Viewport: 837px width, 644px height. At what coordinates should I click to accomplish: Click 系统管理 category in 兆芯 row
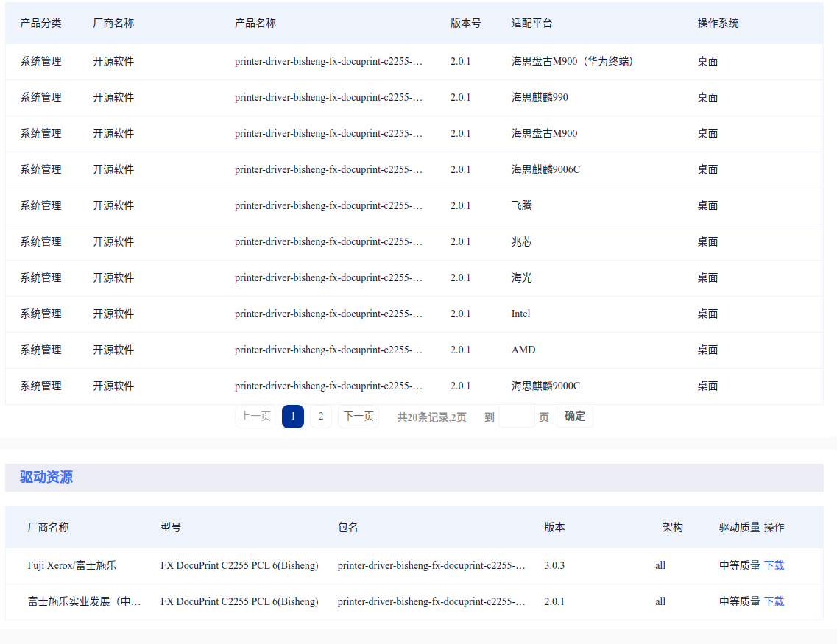(41, 241)
